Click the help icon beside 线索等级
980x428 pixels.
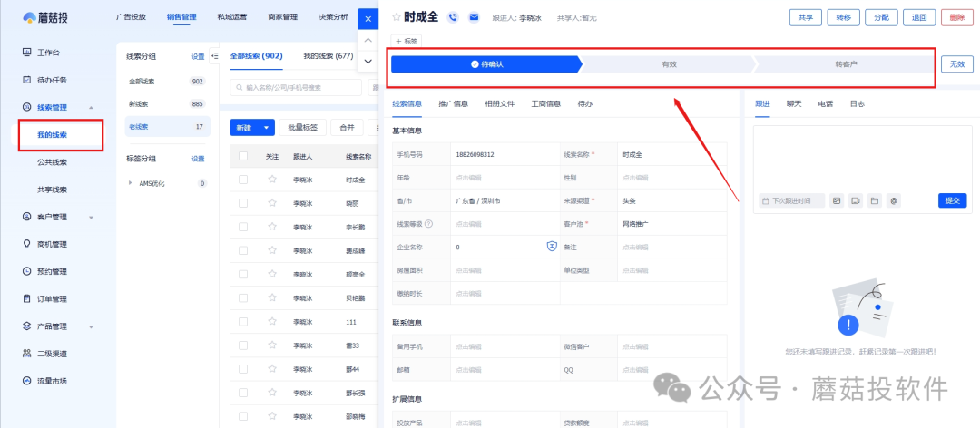click(428, 224)
